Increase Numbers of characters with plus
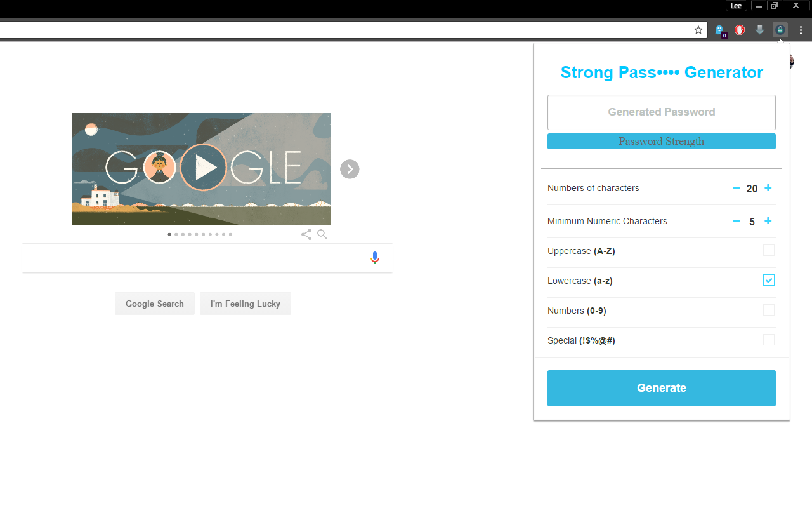Viewport: 812px width, 508px height. coord(768,188)
